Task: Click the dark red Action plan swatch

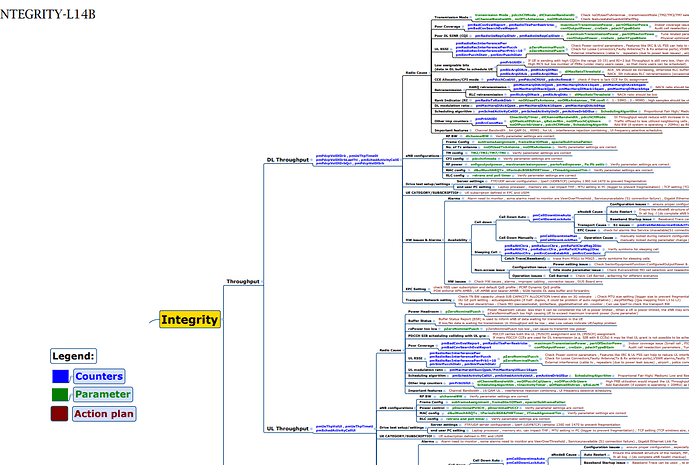Action: 59,414
